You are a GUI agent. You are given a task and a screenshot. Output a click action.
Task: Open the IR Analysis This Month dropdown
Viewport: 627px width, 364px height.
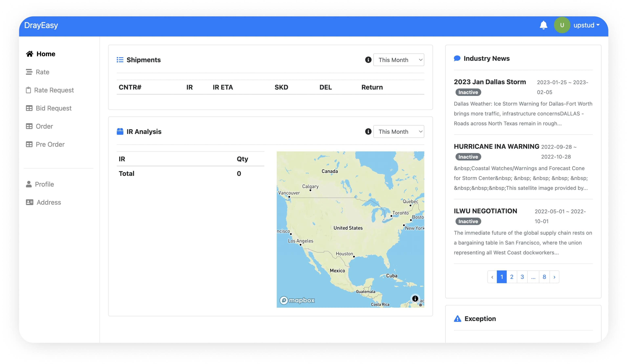coord(399,131)
